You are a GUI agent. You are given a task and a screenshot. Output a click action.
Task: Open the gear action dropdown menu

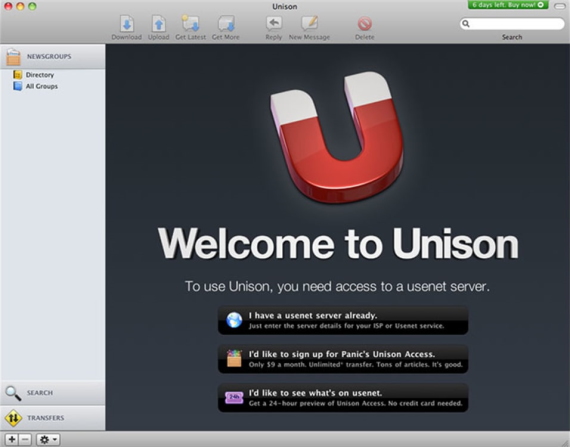coord(48,440)
